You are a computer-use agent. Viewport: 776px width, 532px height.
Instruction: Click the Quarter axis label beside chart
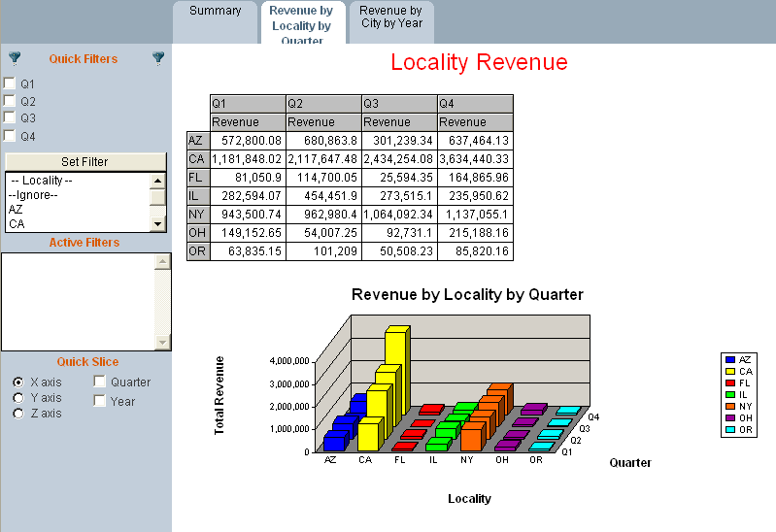tap(630, 463)
